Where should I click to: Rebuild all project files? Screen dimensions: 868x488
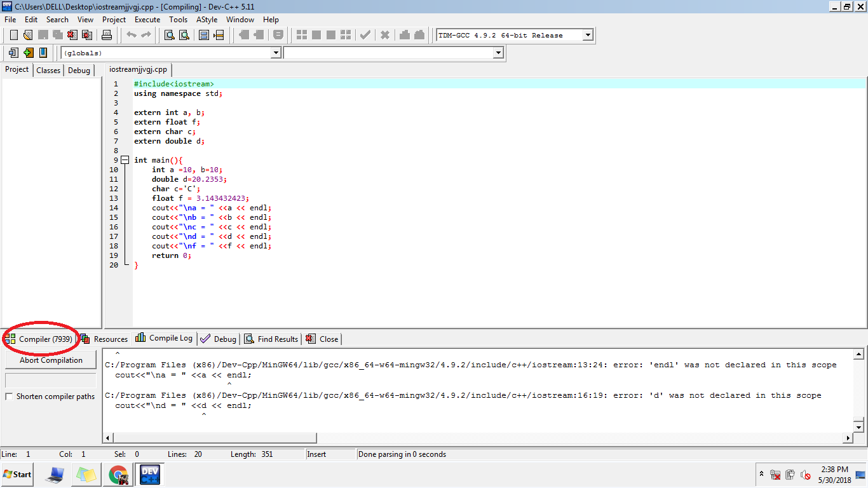[345, 35]
